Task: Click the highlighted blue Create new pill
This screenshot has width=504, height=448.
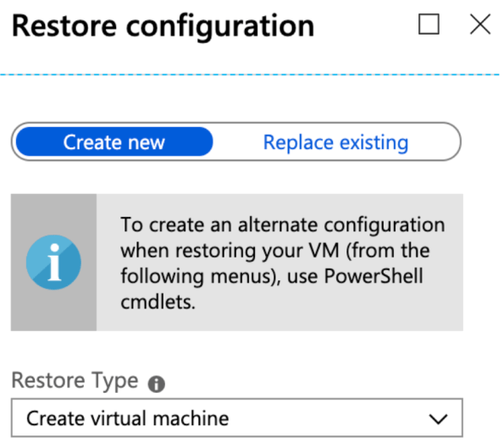Action: 114,141
